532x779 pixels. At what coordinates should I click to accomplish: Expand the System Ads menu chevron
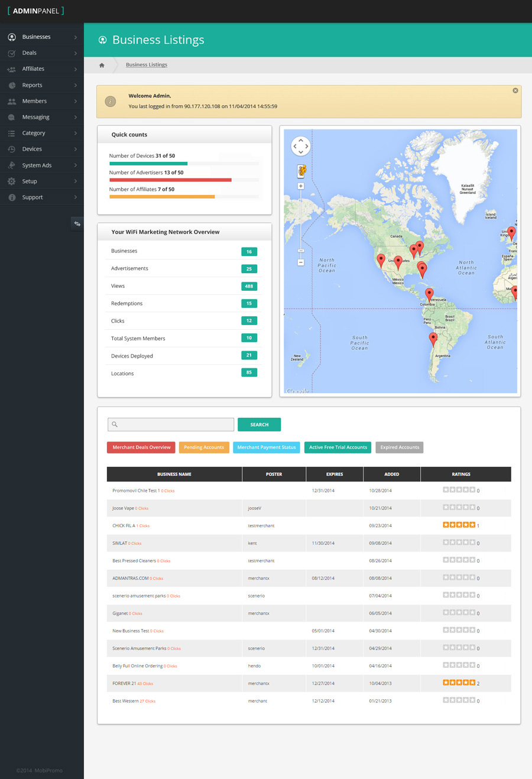[x=76, y=165]
